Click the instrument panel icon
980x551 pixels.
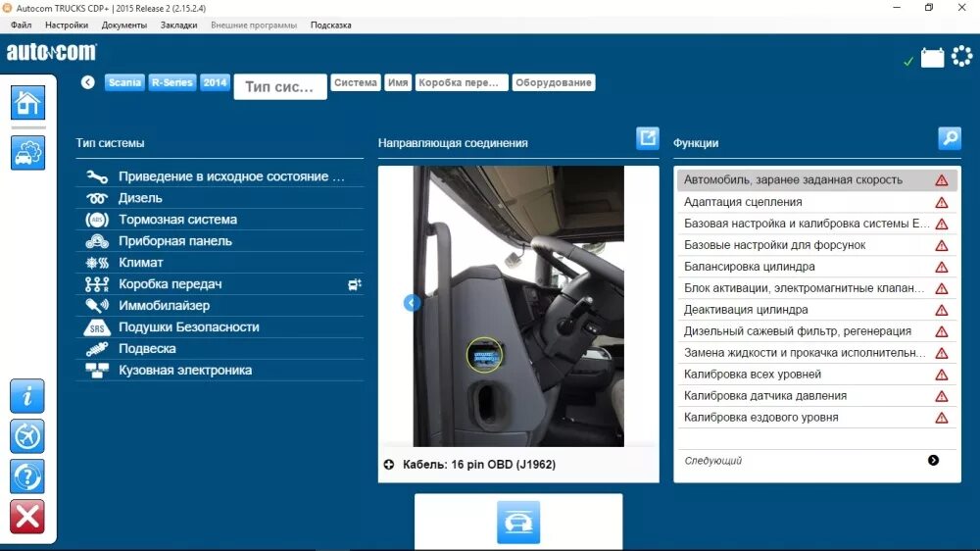coord(97,241)
